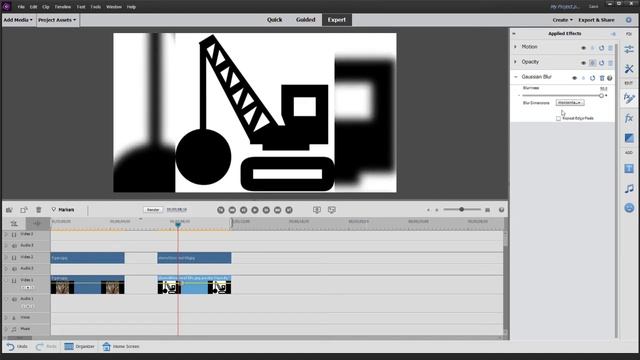Hide the Opacity effect with eye icon
Viewport: 640px width, 360px height.
pos(583,63)
